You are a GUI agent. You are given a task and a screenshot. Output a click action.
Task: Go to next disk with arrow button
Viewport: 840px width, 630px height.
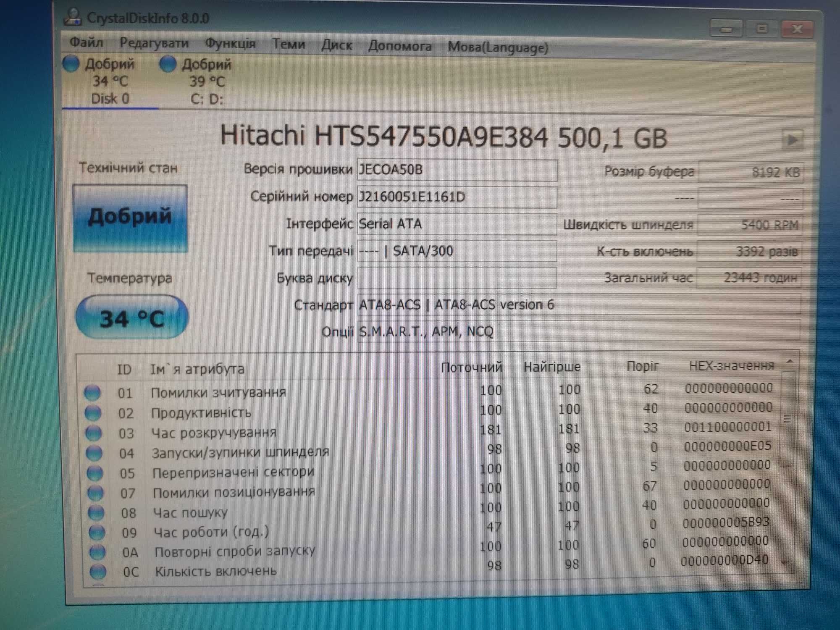793,140
